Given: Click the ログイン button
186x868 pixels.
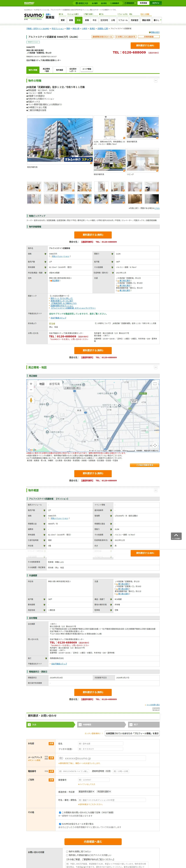Looking at the screenshot, I should [156, 3].
